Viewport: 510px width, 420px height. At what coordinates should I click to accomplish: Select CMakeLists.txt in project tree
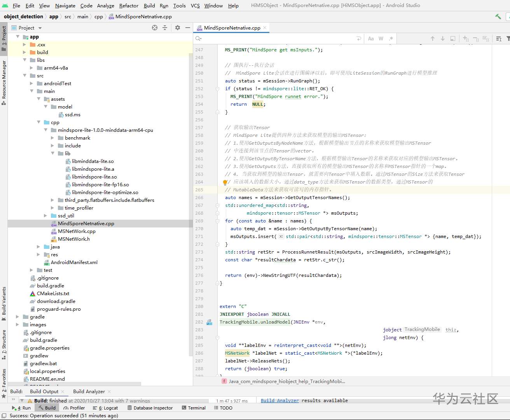[x=53, y=293]
